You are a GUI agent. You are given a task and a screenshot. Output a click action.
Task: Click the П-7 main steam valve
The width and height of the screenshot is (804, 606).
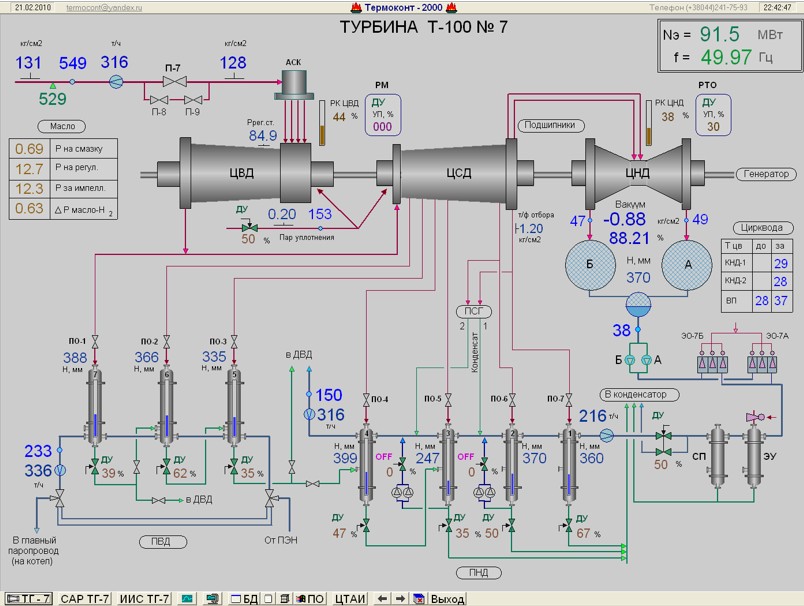173,83
